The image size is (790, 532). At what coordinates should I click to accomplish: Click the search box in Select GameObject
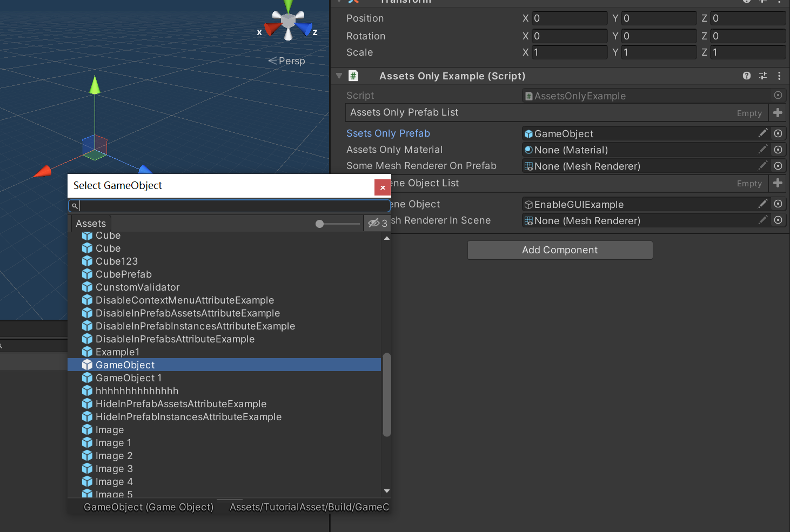tap(229, 206)
